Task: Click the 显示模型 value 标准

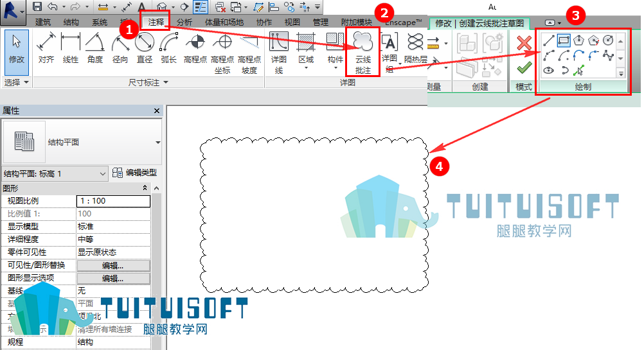Action: click(x=113, y=227)
